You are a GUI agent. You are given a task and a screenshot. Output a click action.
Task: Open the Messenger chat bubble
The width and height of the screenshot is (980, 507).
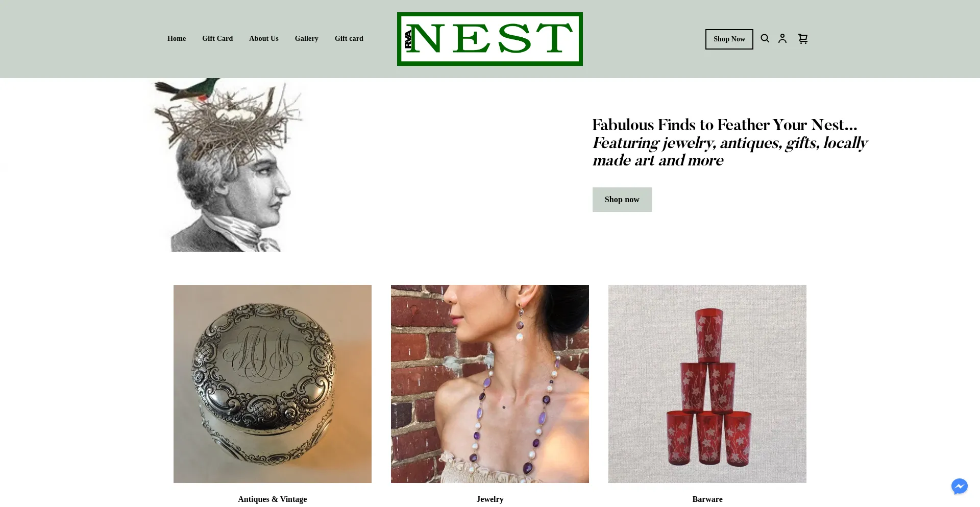point(959,486)
